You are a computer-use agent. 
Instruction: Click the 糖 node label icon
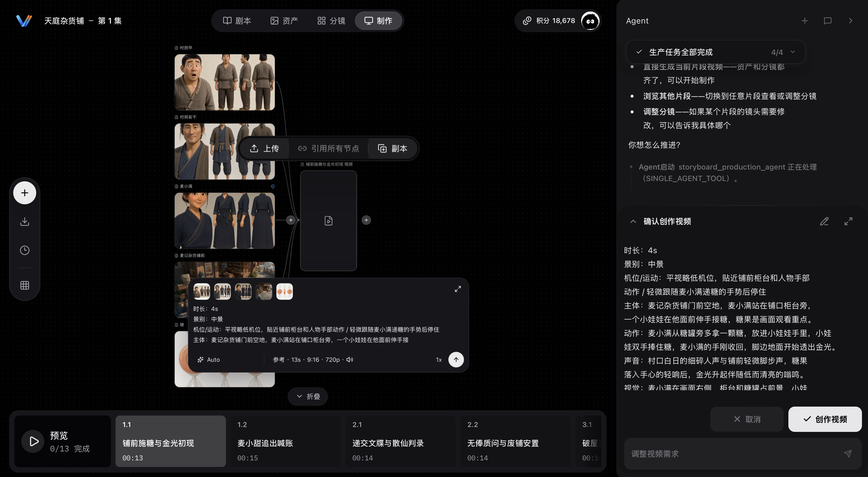click(x=176, y=325)
